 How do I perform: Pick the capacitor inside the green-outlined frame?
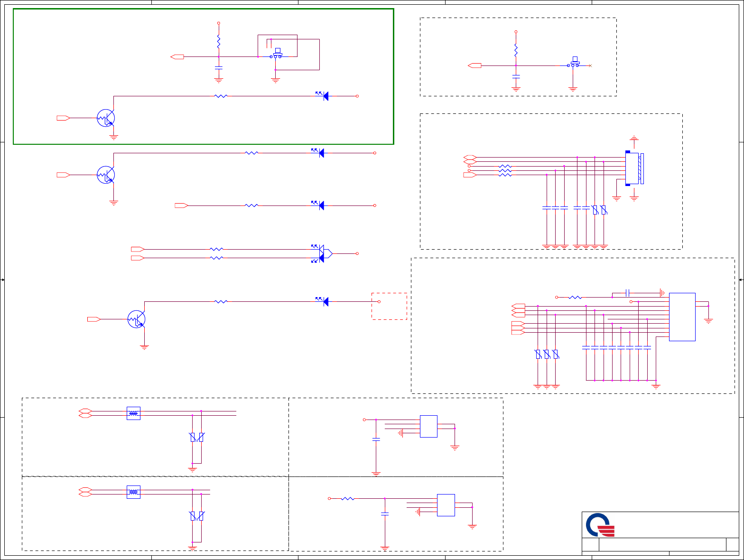(x=219, y=69)
